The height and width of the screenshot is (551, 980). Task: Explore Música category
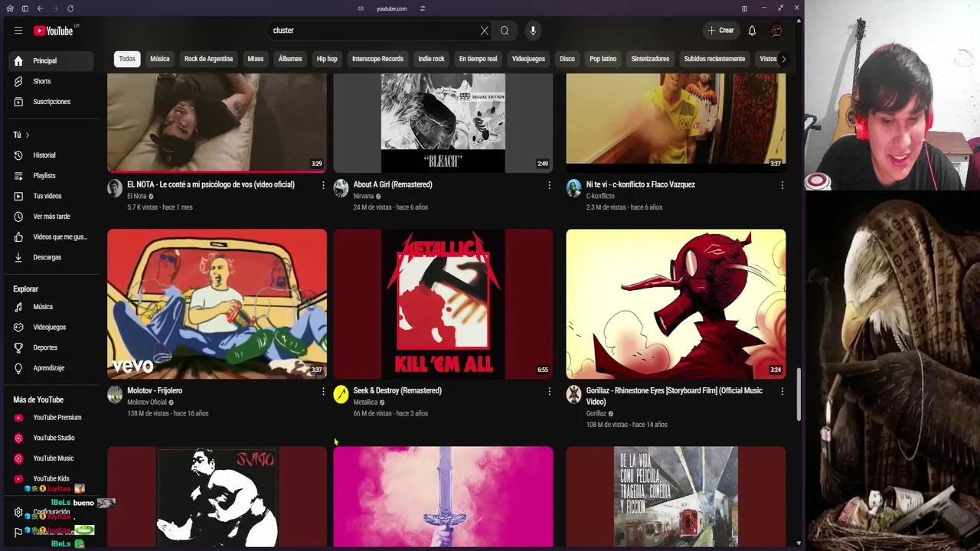pyautogui.click(x=51, y=307)
